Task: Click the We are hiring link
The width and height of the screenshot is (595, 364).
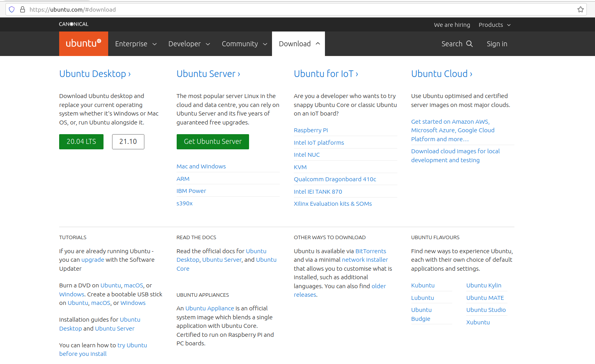Action: 452,25
